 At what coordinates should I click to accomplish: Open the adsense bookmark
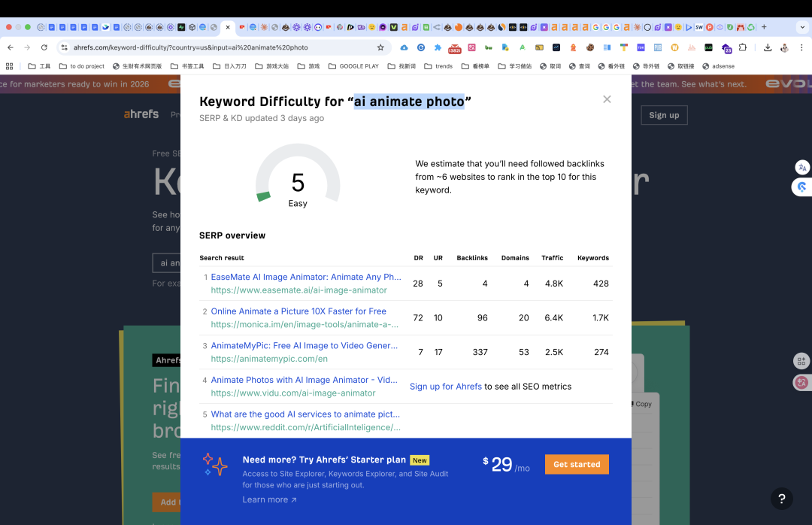pyautogui.click(x=718, y=66)
